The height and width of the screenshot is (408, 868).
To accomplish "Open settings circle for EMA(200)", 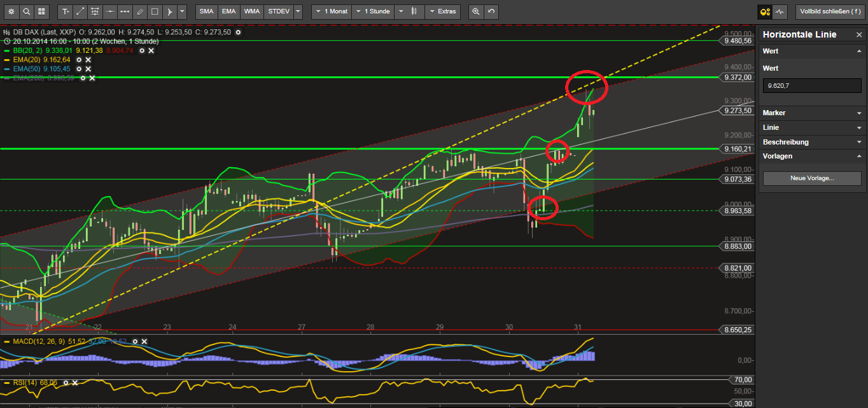I will 83,78.
